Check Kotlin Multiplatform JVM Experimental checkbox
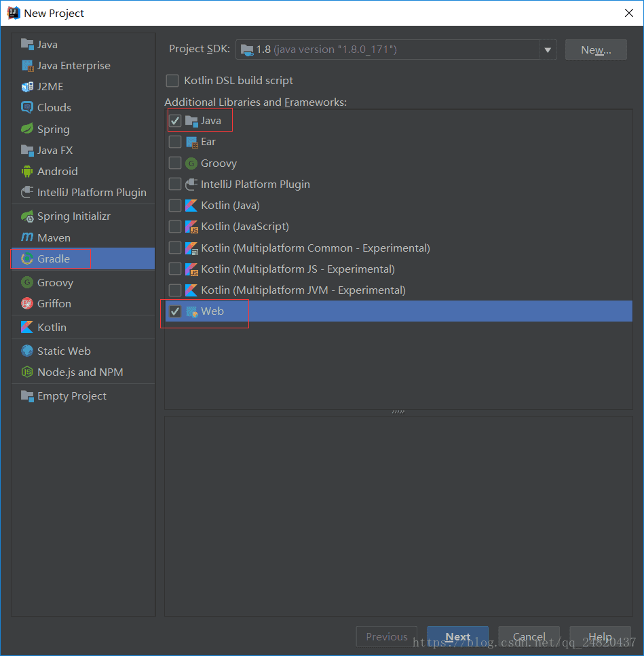The image size is (644, 656). pyautogui.click(x=175, y=290)
